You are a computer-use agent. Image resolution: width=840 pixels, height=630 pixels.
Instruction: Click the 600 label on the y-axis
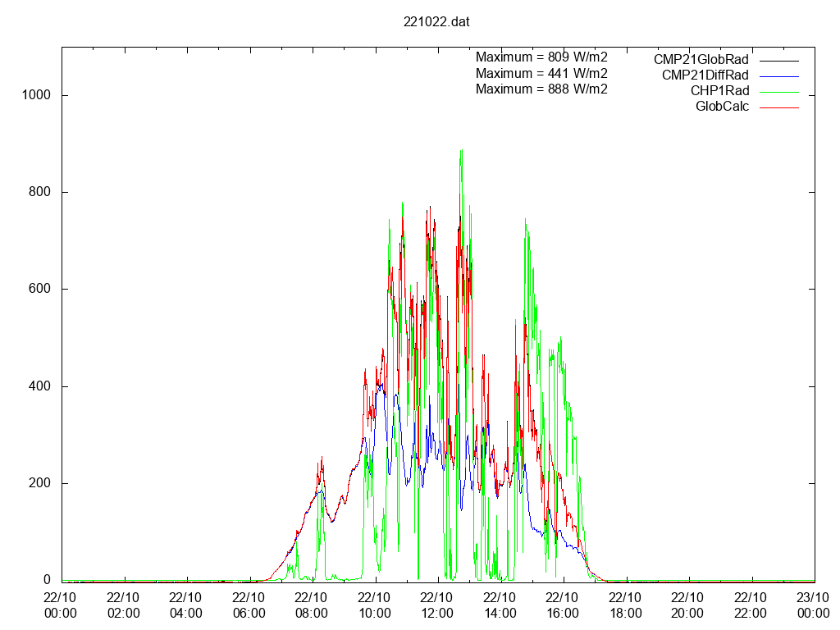click(39, 289)
